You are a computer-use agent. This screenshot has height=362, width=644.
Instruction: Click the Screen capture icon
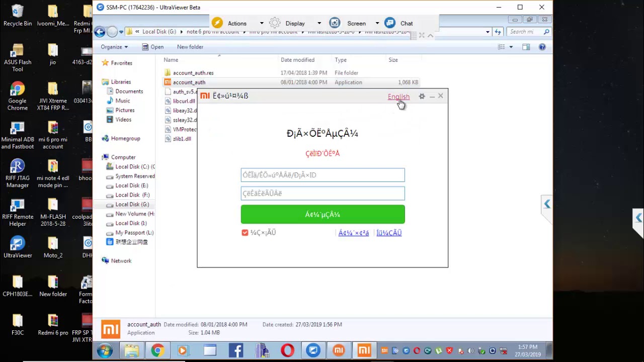click(x=335, y=23)
